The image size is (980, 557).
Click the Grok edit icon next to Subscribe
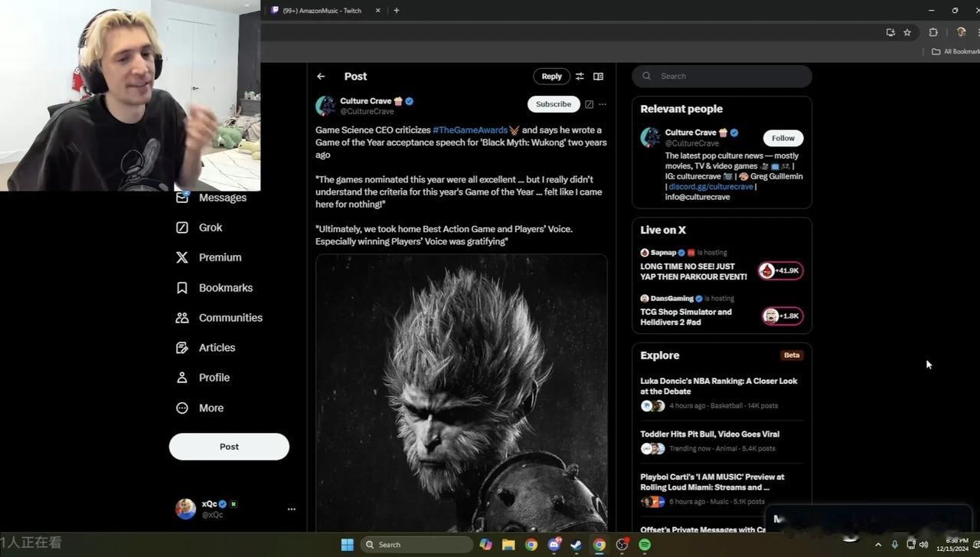[589, 104]
